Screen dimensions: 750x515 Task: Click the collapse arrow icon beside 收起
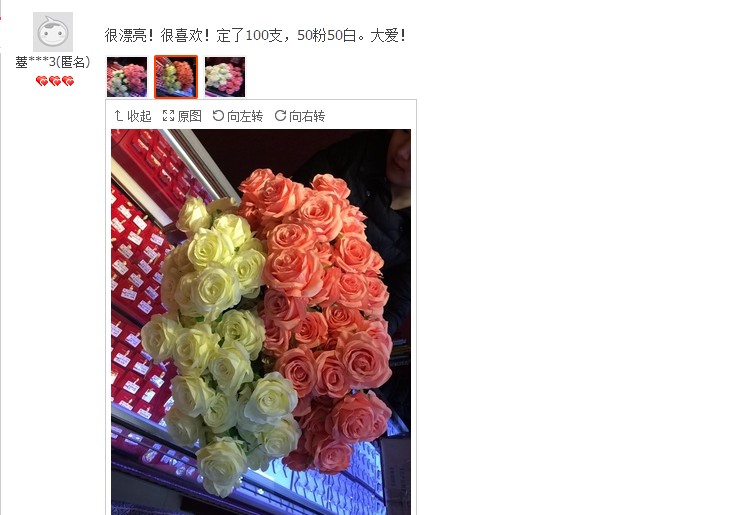pyautogui.click(x=119, y=116)
